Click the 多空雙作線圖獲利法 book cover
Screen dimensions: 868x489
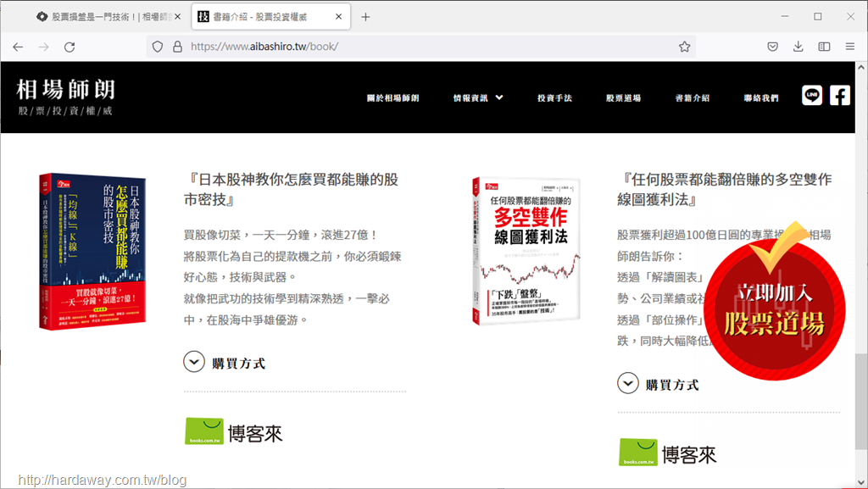click(526, 251)
